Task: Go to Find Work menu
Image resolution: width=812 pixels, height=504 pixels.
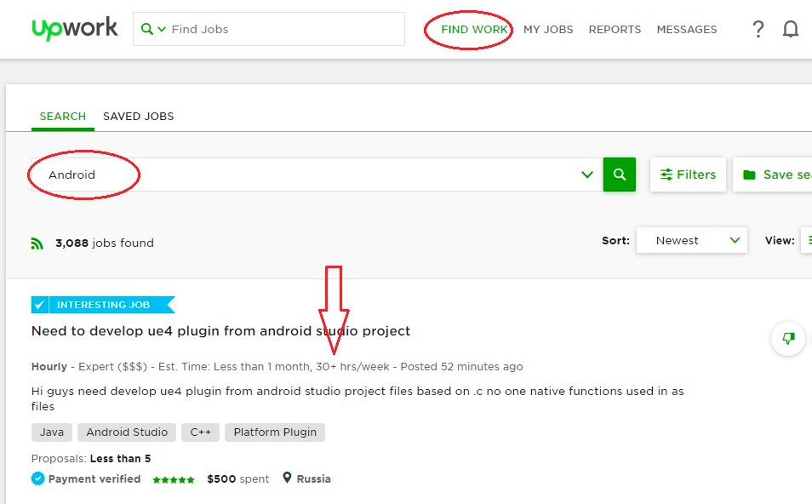Action: pos(474,30)
